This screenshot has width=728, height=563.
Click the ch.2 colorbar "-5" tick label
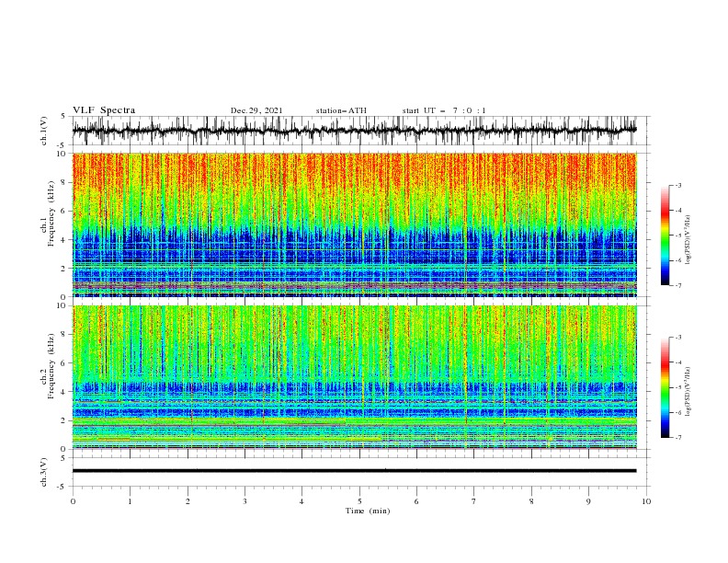point(677,387)
